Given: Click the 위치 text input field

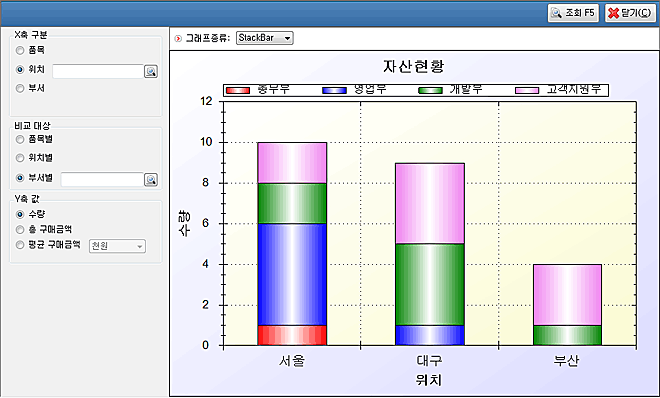Looking at the screenshot, I should [98, 72].
